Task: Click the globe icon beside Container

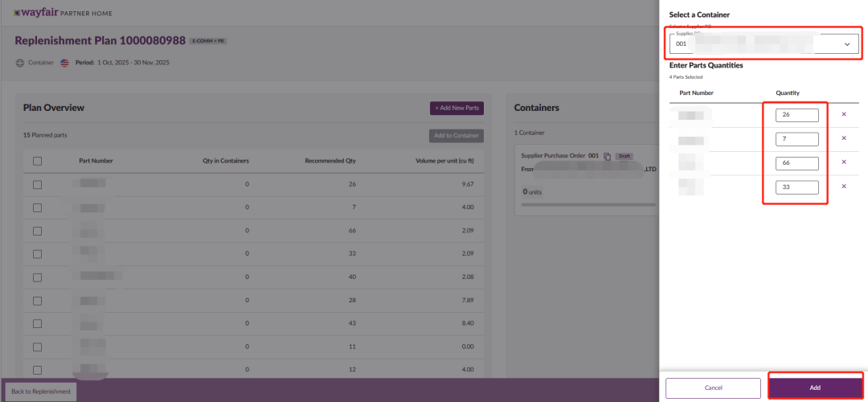Action: point(20,62)
